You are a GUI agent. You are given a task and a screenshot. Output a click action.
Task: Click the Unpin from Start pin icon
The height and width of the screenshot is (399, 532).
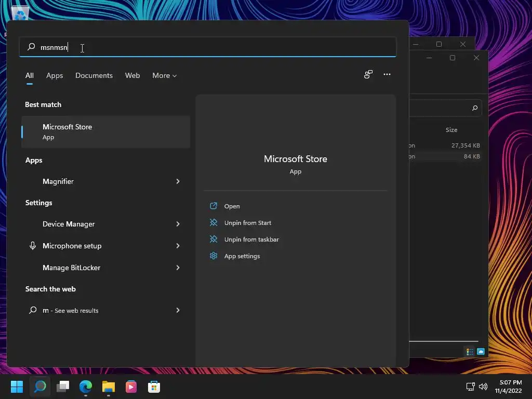click(x=214, y=222)
